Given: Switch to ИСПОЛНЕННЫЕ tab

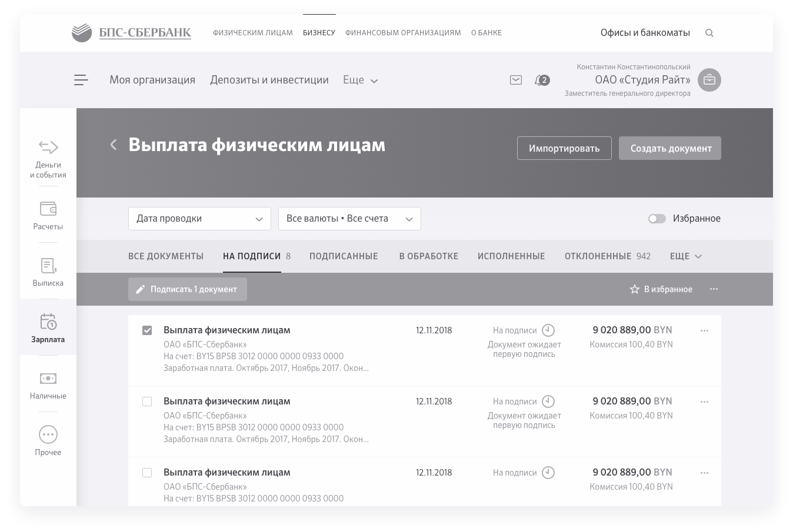Looking at the screenshot, I should click(511, 256).
